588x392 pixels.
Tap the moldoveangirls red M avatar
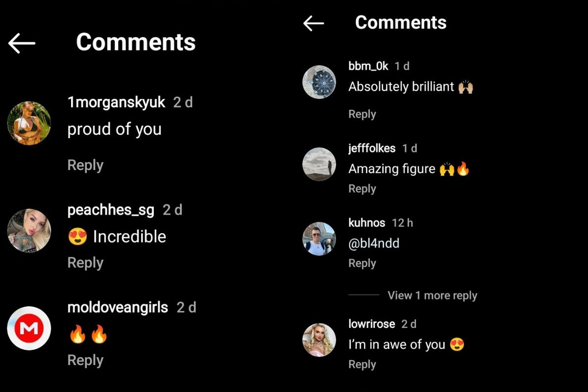tap(29, 328)
